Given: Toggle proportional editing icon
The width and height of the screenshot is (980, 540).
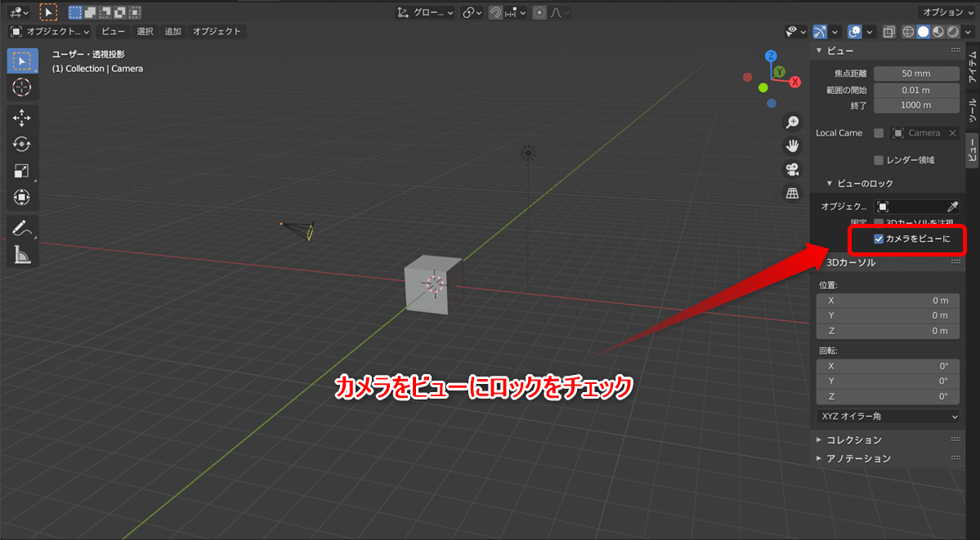Looking at the screenshot, I should click(x=539, y=12).
